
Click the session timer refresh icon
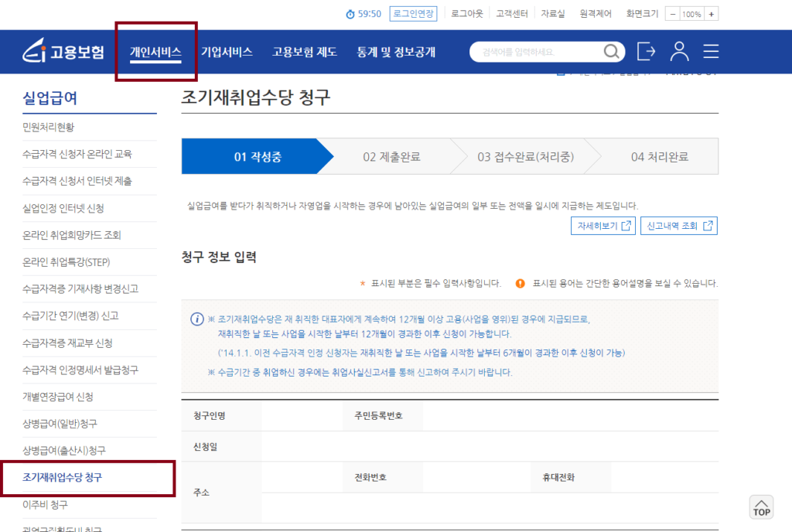[x=349, y=13]
